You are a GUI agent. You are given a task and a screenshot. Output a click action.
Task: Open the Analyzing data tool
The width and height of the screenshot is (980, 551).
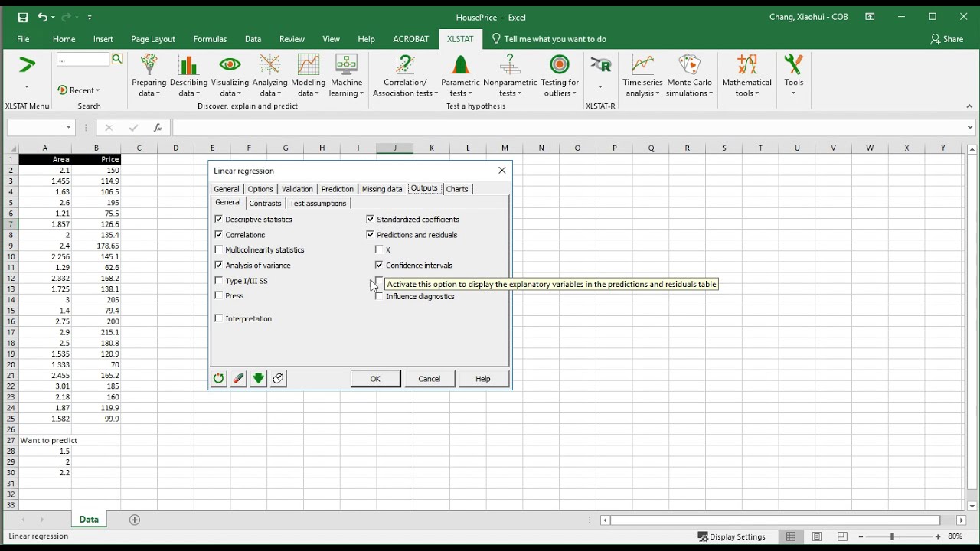(x=269, y=76)
